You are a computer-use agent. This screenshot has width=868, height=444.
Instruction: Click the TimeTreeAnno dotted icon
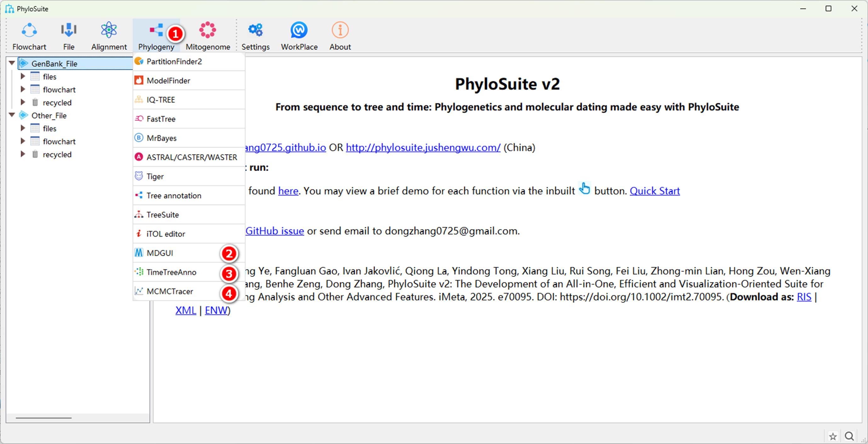tap(139, 272)
